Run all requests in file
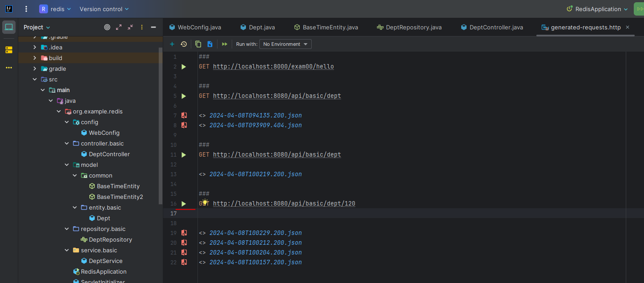The image size is (644, 283). (225, 44)
